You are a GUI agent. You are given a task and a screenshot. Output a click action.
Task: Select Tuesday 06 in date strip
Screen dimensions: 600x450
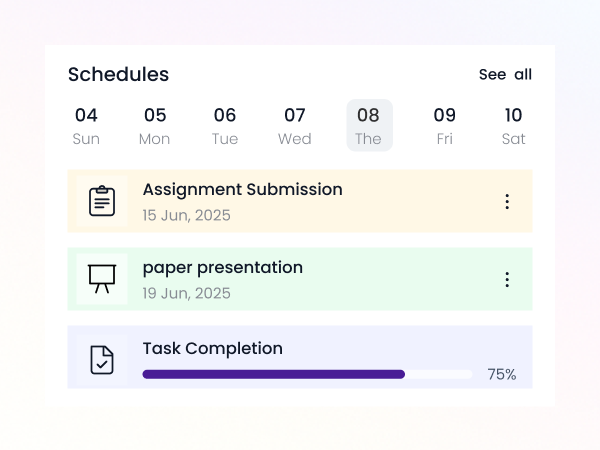coord(225,126)
